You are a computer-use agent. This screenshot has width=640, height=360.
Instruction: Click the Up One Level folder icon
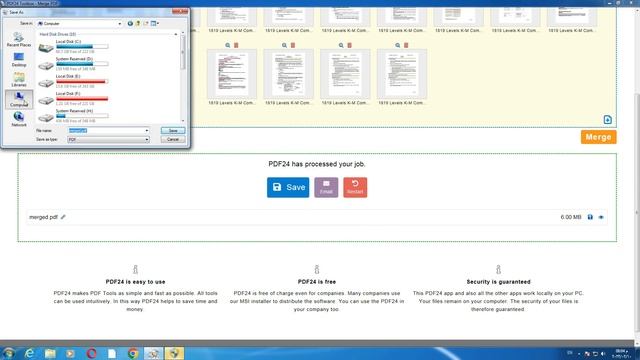coord(138,24)
